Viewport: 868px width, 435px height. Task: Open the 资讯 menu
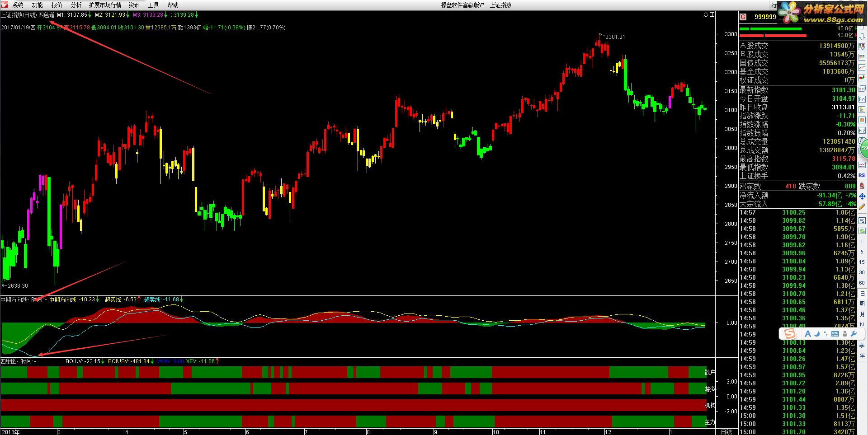pos(134,5)
